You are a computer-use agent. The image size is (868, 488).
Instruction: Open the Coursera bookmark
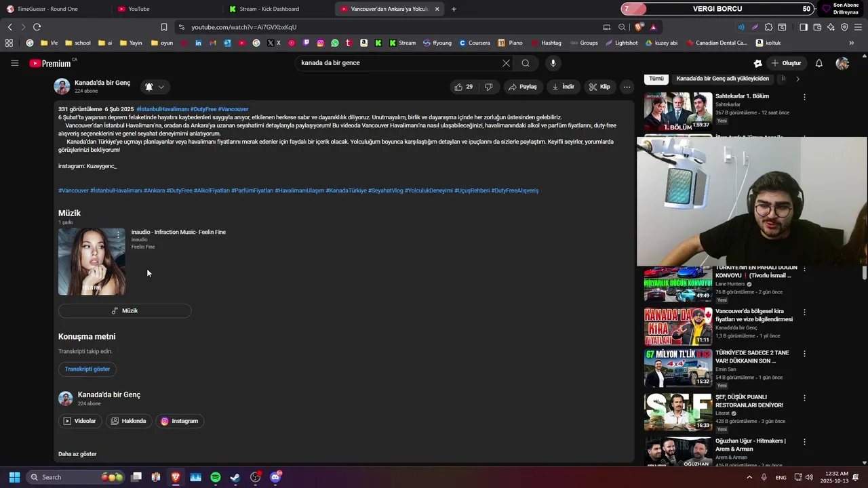(474, 43)
